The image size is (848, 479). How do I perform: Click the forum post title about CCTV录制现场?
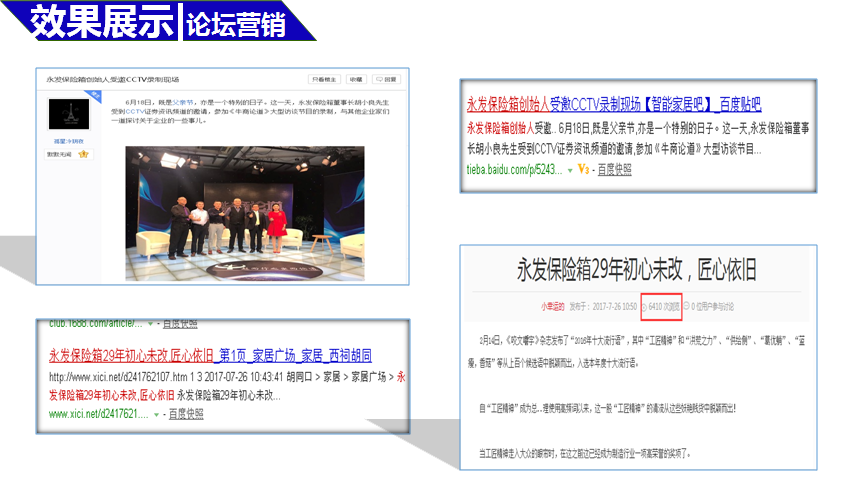112,79
